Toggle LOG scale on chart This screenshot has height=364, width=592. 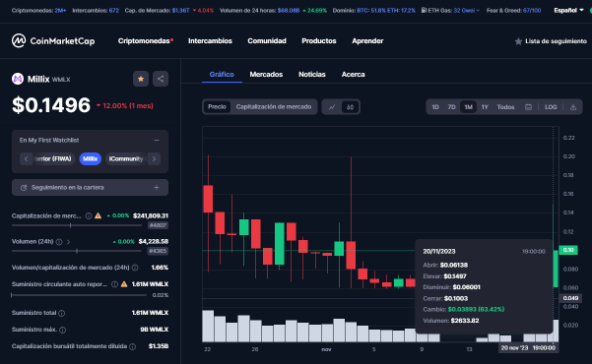tap(551, 107)
